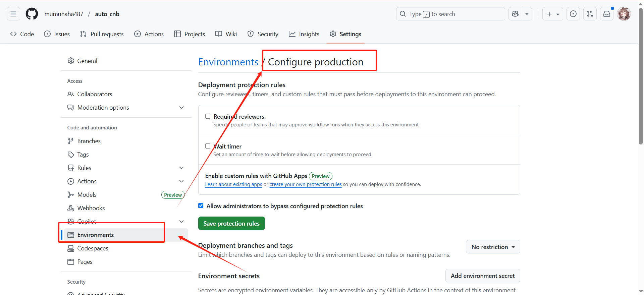This screenshot has height=295, width=644.
Task: Open the hamburger navigation menu
Action: [13, 14]
